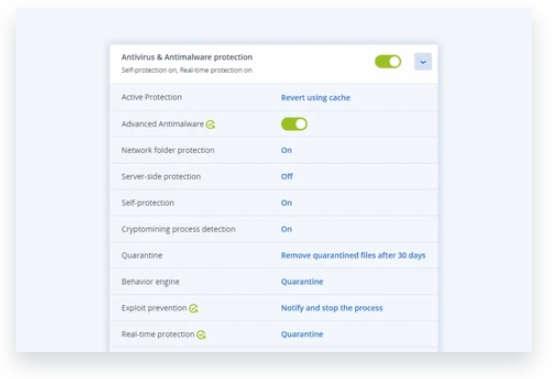Disable the Advanced Antimalware toggle
This screenshot has height=379, width=555.
294,124
